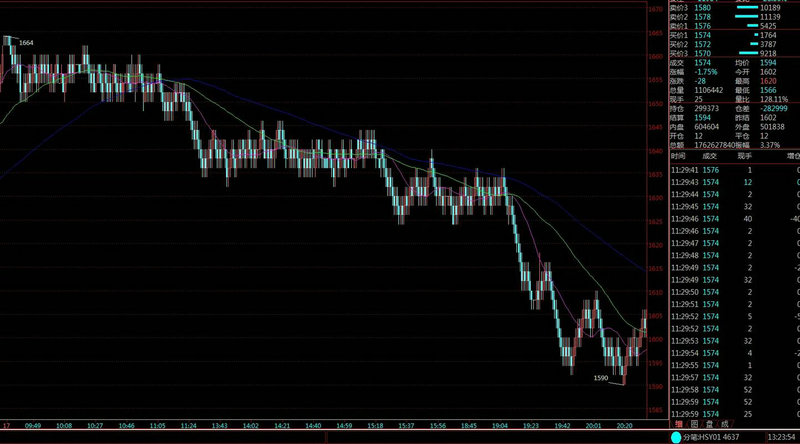This screenshot has height=444, width=800.
Task: Open the 盘 tab in bottom panel
Action: click(712, 425)
